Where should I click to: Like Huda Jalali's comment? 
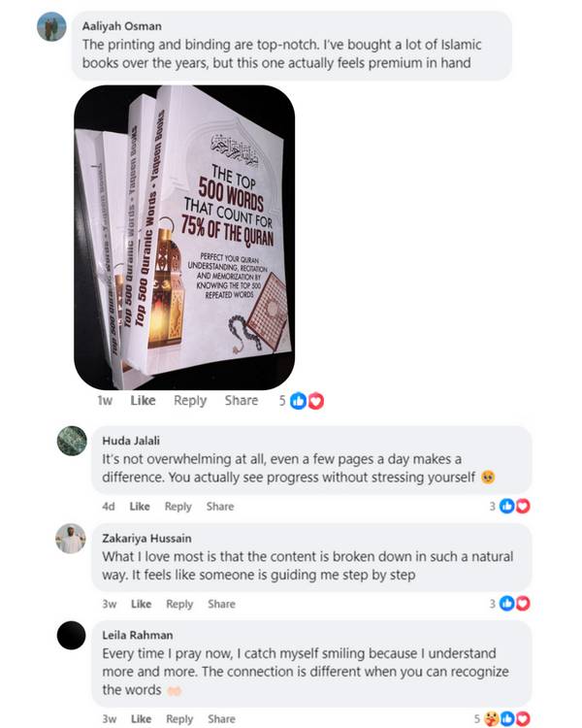[140, 506]
